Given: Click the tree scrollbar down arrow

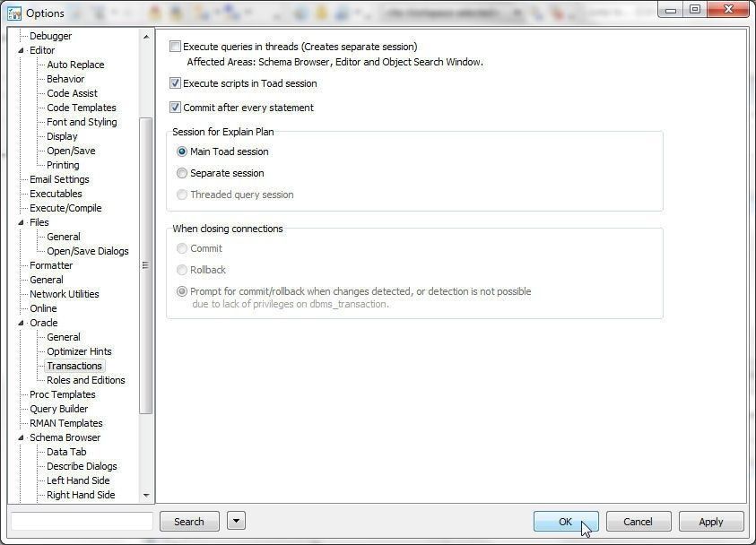Looking at the screenshot, I should tap(146, 496).
